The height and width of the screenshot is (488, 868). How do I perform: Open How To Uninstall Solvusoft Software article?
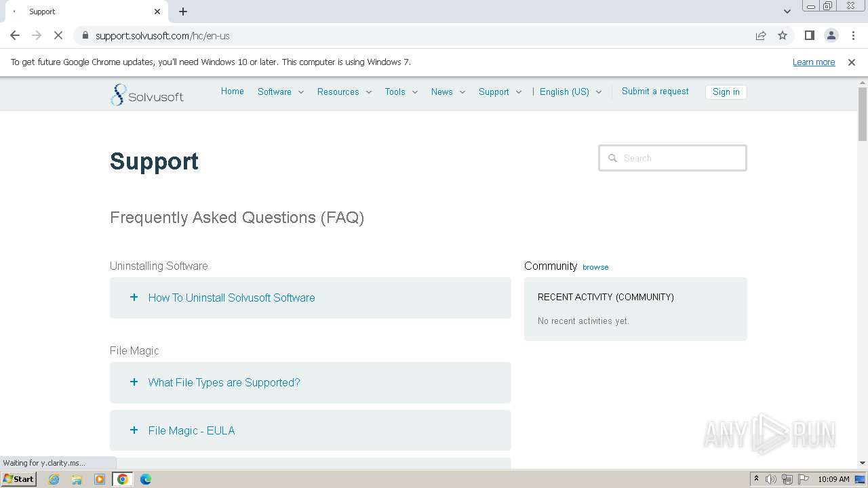click(232, 298)
